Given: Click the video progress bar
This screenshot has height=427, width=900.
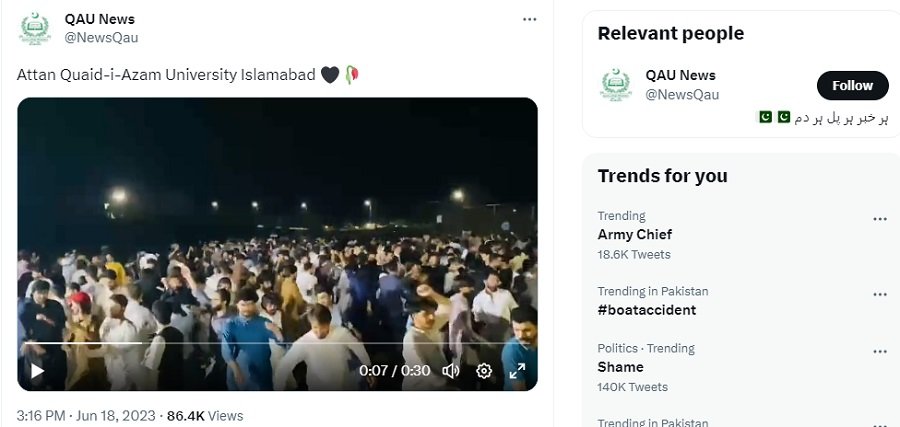Looking at the screenshot, I should coord(200,344).
